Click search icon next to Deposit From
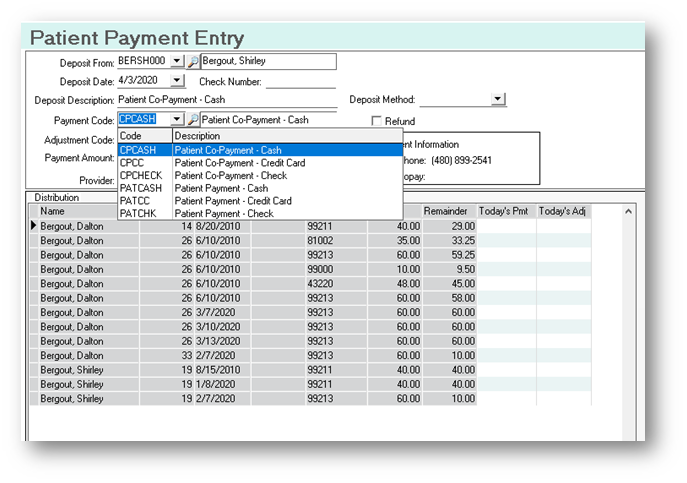 point(193,62)
